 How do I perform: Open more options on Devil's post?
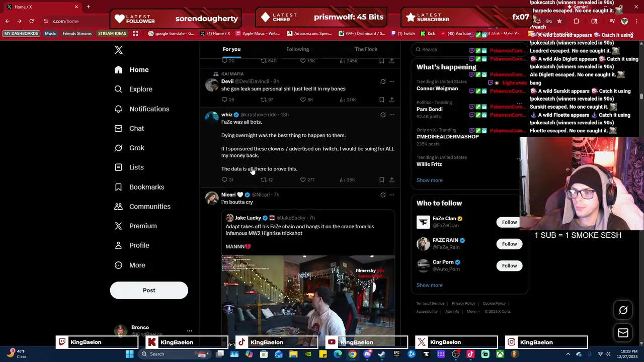(392, 81)
